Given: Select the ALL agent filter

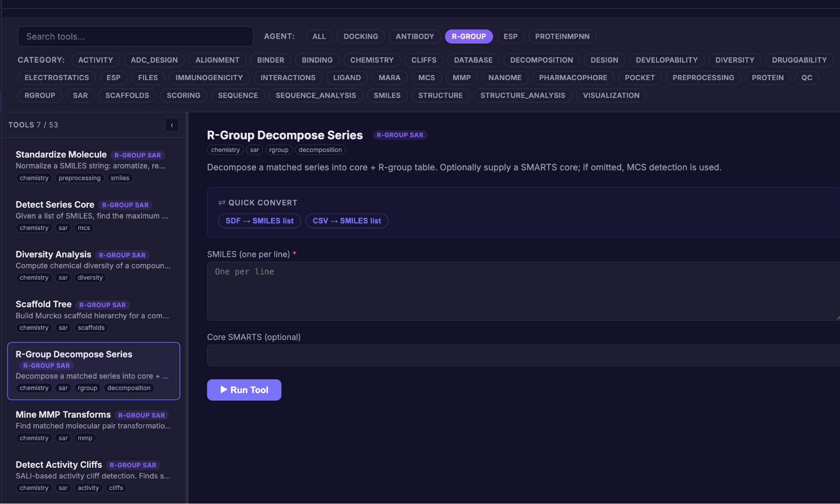Looking at the screenshot, I should coord(319,37).
